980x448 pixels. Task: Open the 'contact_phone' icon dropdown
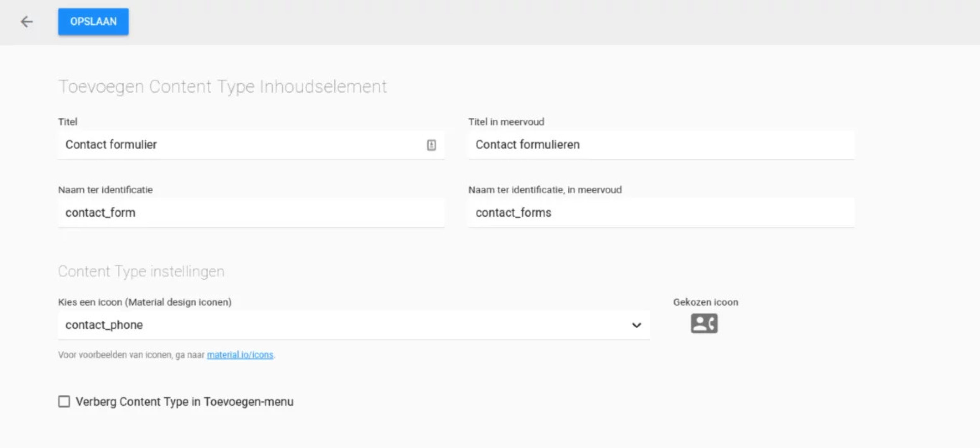point(354,325)
